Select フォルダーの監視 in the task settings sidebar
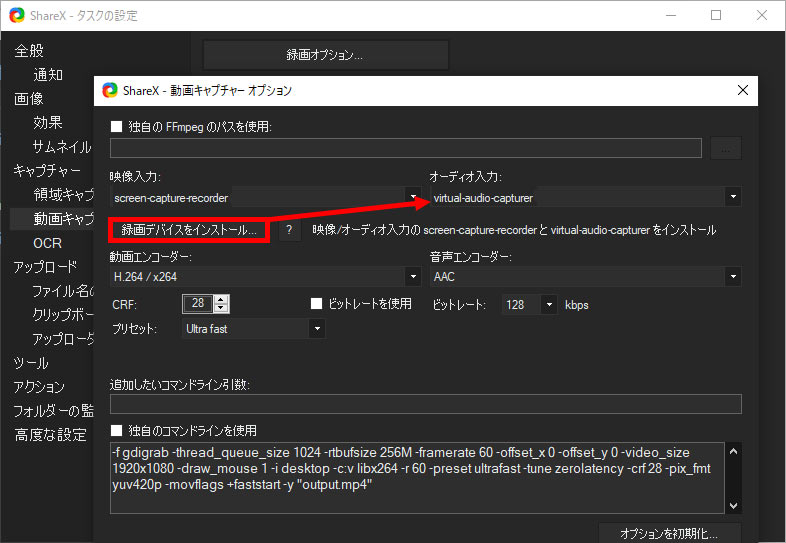Viewport: 786px width, 543px height. (53, 411)
